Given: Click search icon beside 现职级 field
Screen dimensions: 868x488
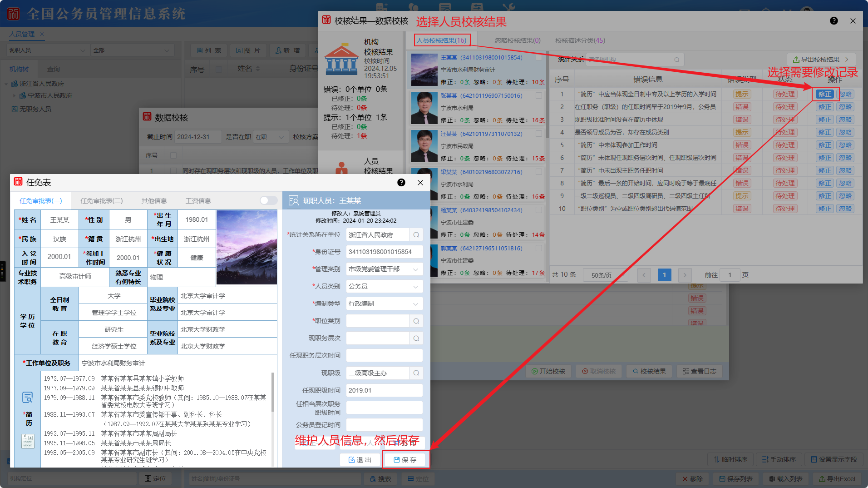Looking at the screenshot, I should pyautogui.click(x=416, y=373).
